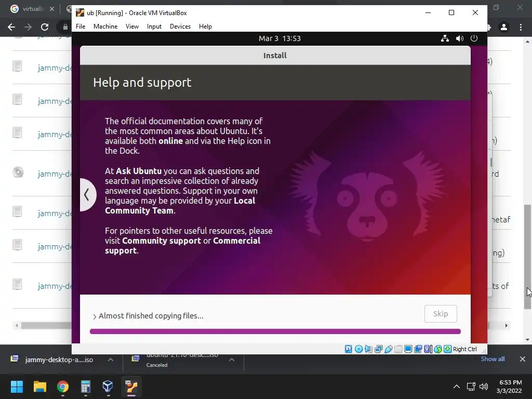Viewport: 532px width, 399px height.
Task: Click Chrome page horizontal scroll right arrow
Action: [507, 325]
